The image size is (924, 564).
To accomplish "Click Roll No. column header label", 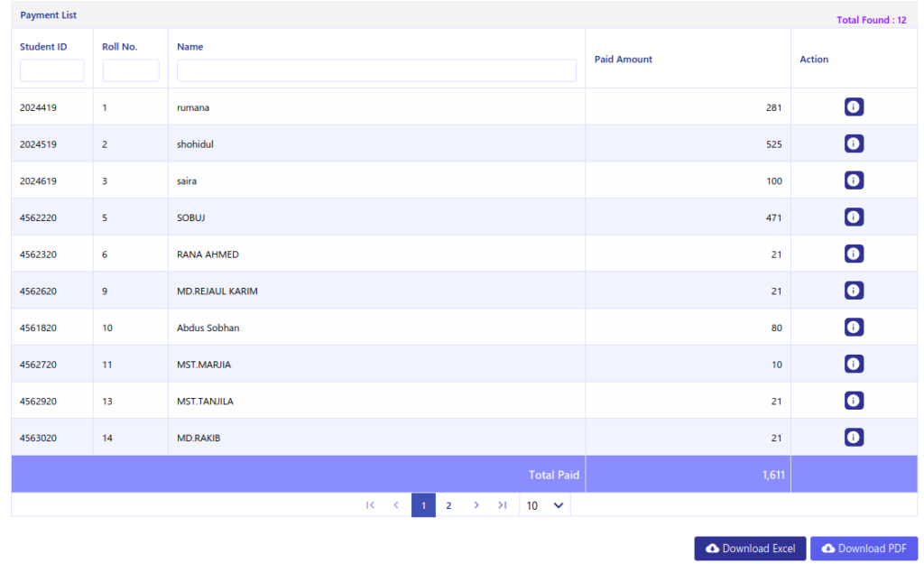I will (x=120, y=47).
